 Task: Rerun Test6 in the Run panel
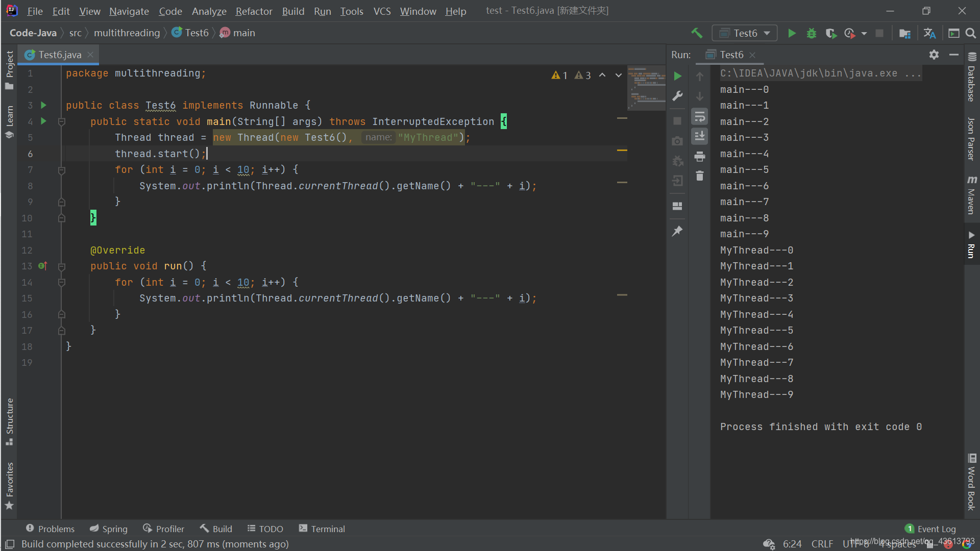(677, 77)
